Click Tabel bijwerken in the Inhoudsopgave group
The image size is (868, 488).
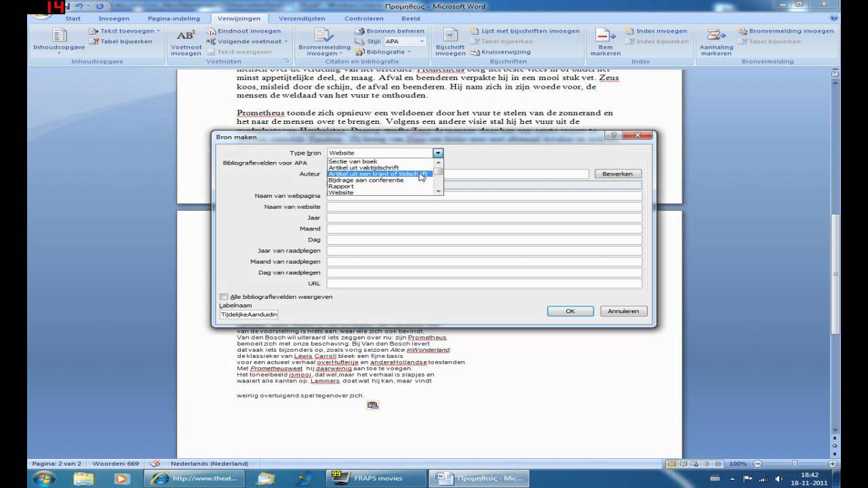coord(121,41)
